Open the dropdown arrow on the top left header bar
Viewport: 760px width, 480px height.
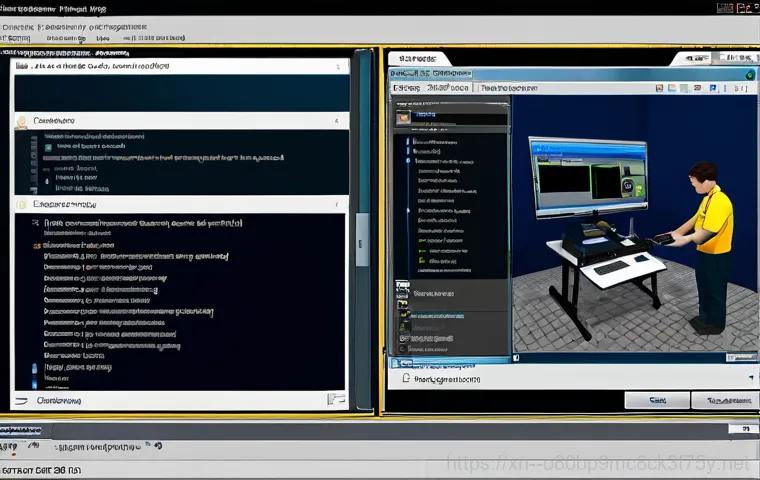pyautogui.click(x=336, y=67)
